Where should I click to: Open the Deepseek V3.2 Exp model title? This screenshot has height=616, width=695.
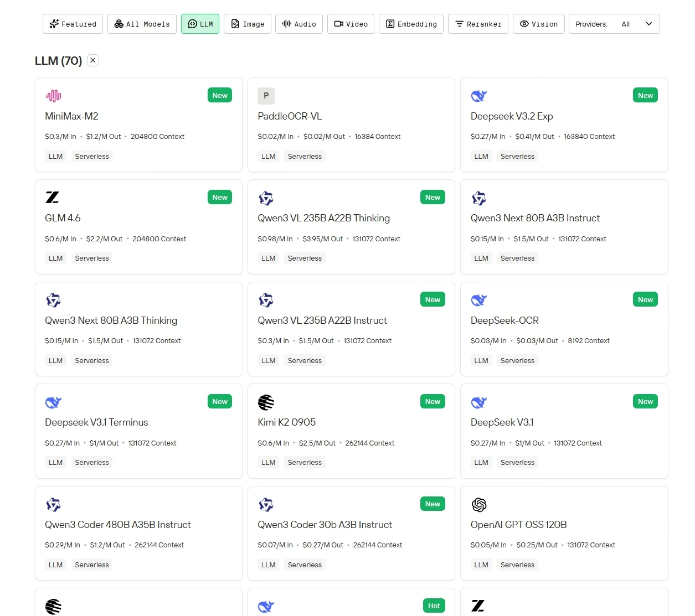[512, 116]
